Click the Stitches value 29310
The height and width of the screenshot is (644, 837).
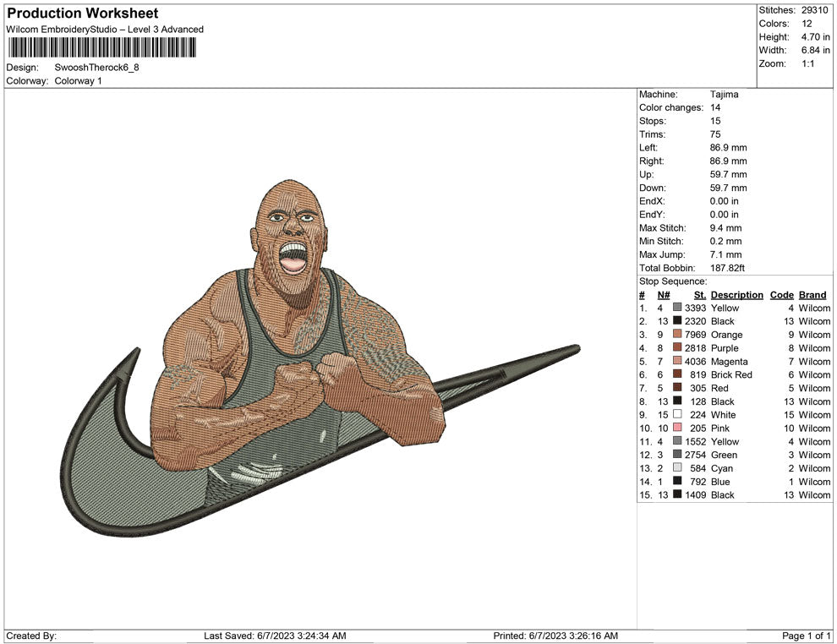click(x=814, y=10)
